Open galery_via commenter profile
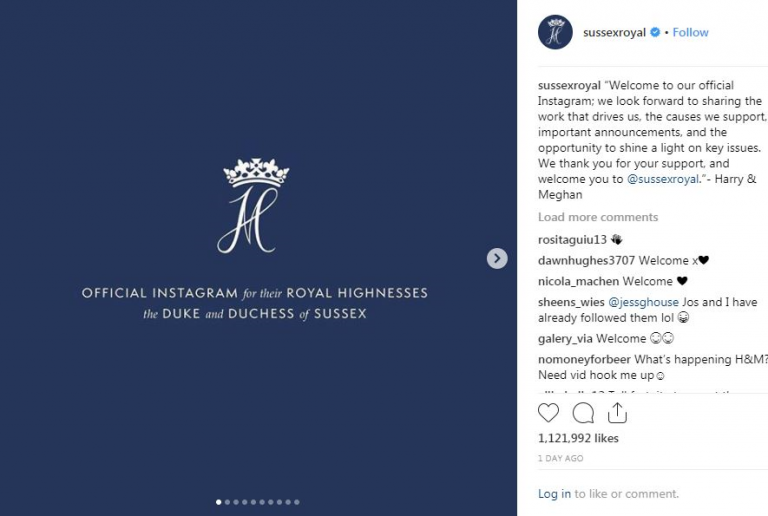768x516 pixels. (x=565, y=339)
